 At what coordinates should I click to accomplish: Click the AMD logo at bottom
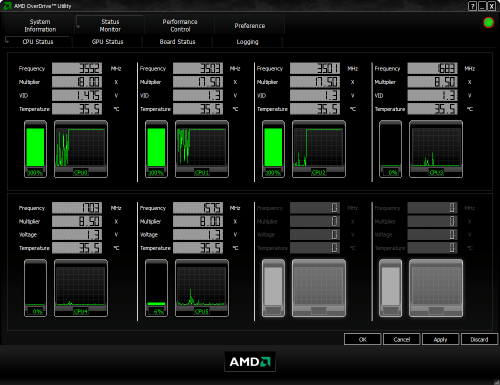pyautogui.click(x=250, y=361)
